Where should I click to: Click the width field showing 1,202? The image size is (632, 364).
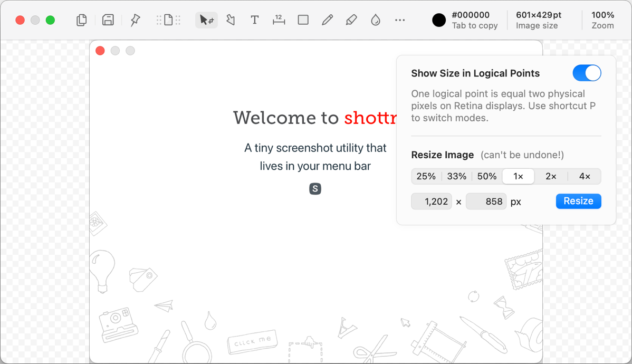[432, 202]
